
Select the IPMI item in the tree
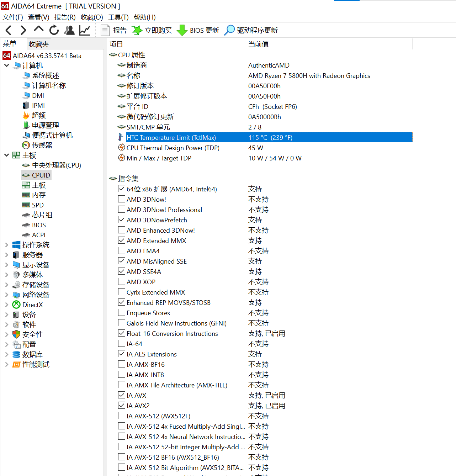pyautogui.click(x=33, y=105)
